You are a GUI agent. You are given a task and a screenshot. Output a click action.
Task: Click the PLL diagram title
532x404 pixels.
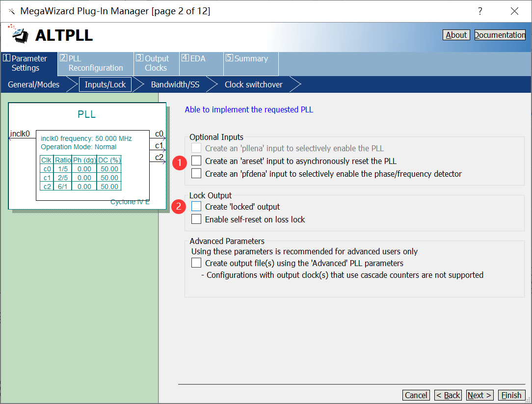tap(86, 114)
